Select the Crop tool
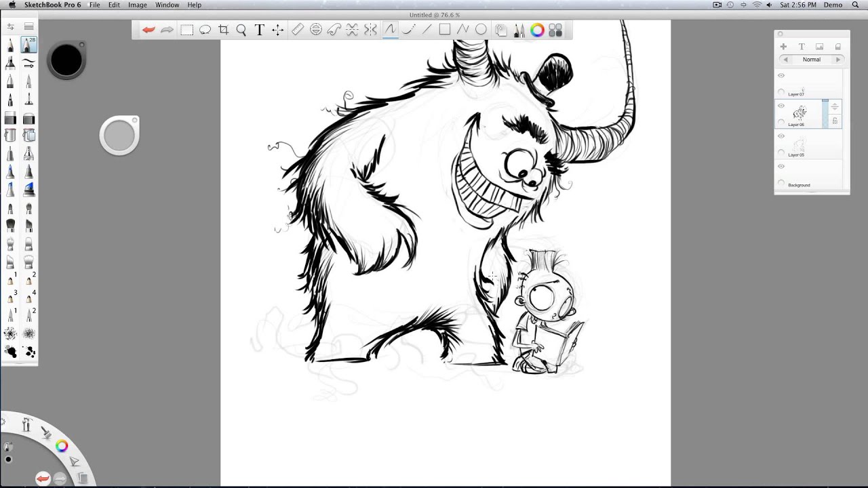Image resolution: width=868 pixels, height=488 pixels. tap(224, 30)
